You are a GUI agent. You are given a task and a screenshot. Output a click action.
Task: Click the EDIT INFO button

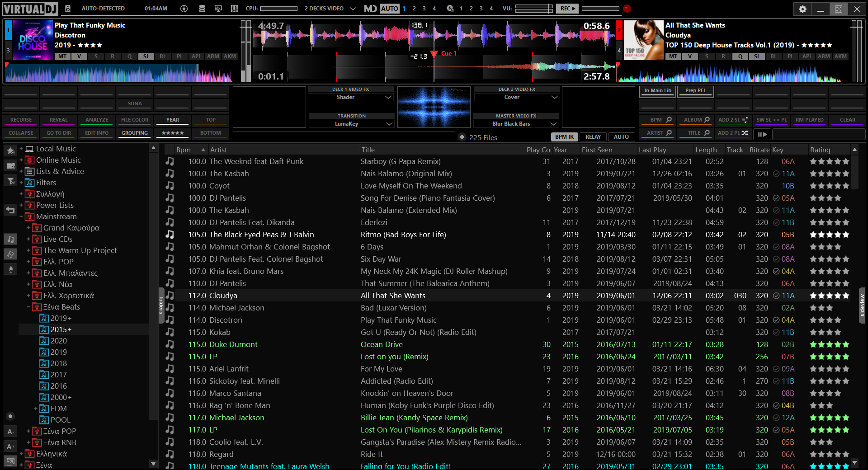[x=97, y=133]
